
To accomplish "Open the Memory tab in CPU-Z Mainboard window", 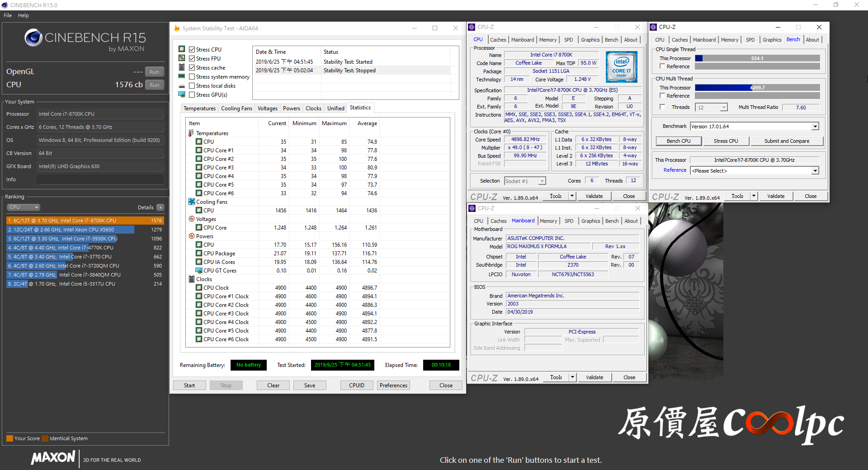I will (548, 221).
